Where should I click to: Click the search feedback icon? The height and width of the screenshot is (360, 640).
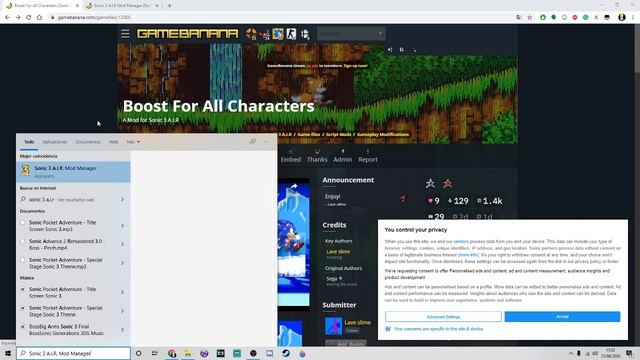pyautogui.click(x=253, y=142)
